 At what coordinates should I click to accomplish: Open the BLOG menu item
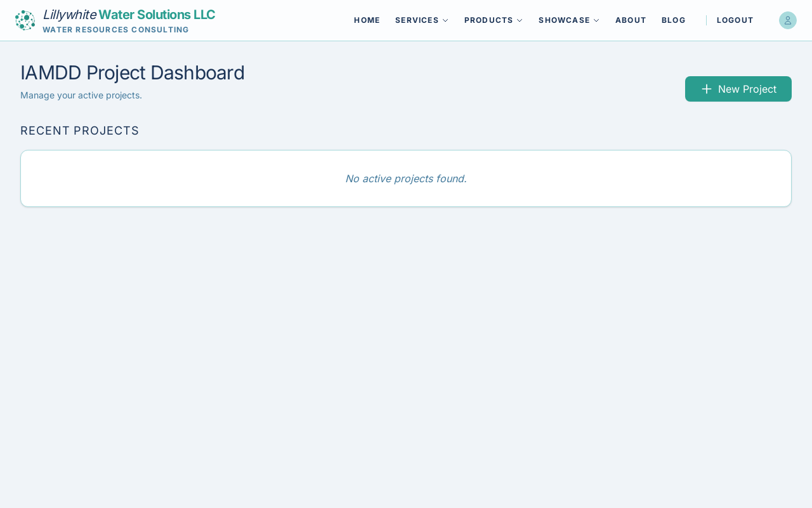tap(674, 19)
